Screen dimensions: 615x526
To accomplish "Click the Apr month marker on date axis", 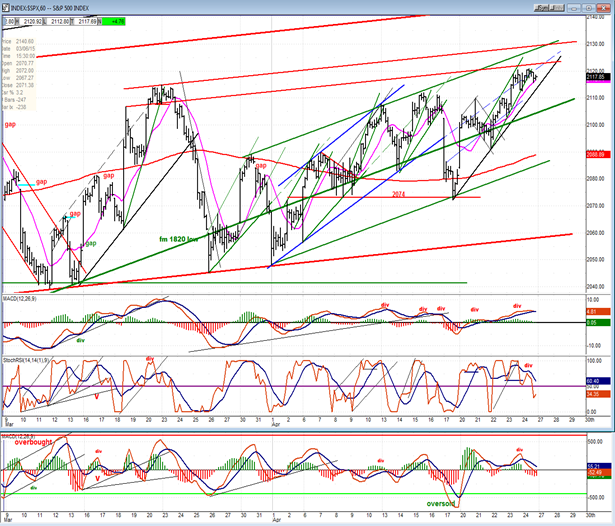I will coord(275,521).
